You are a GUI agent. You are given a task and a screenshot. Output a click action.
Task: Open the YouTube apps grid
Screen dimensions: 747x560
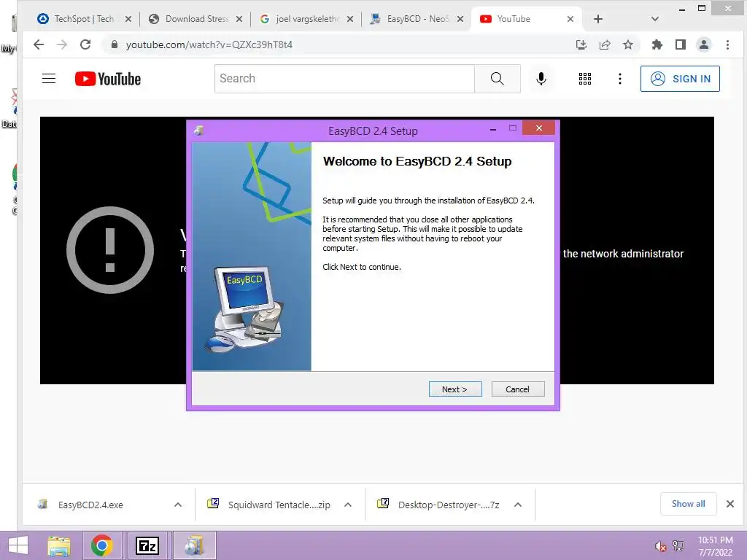click(585, 79)
